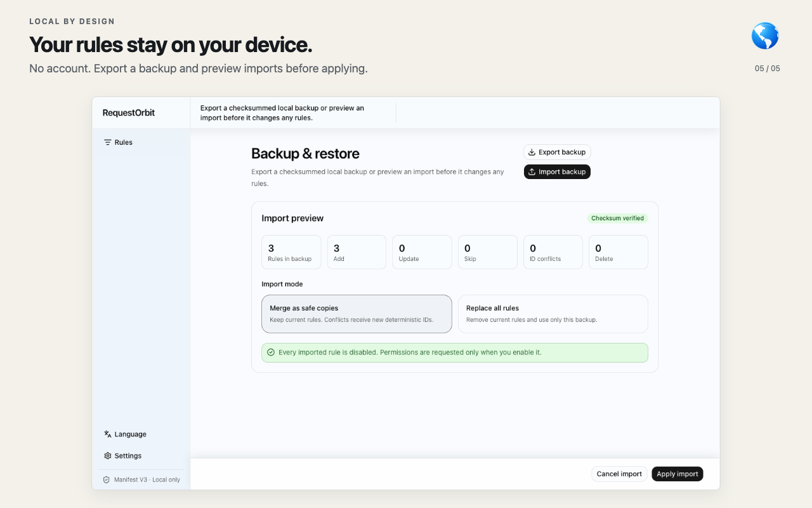
Task: Click the Backup & restore heading
Action: tap(305, 154)
